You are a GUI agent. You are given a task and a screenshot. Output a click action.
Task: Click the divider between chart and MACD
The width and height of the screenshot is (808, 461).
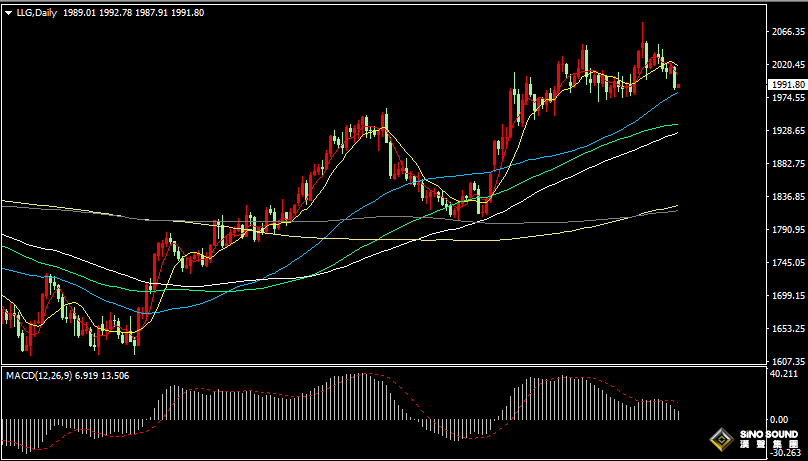380,368
